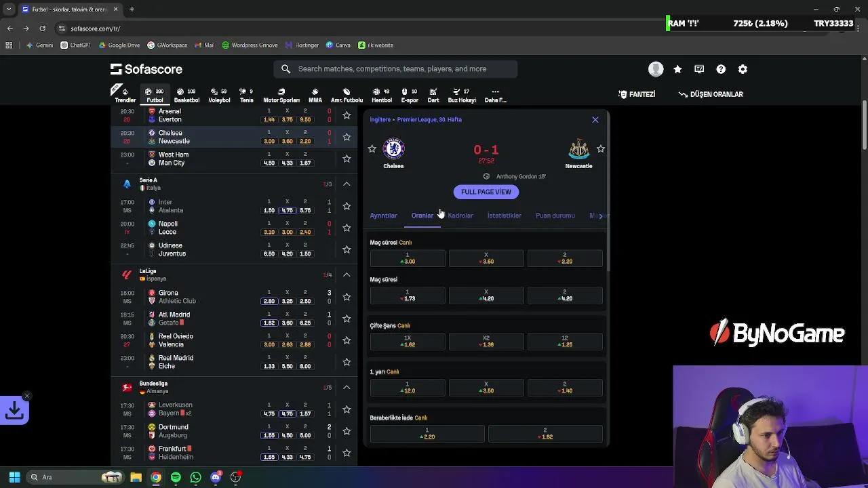Collapse the Bundesliga league section

[347, 387]
